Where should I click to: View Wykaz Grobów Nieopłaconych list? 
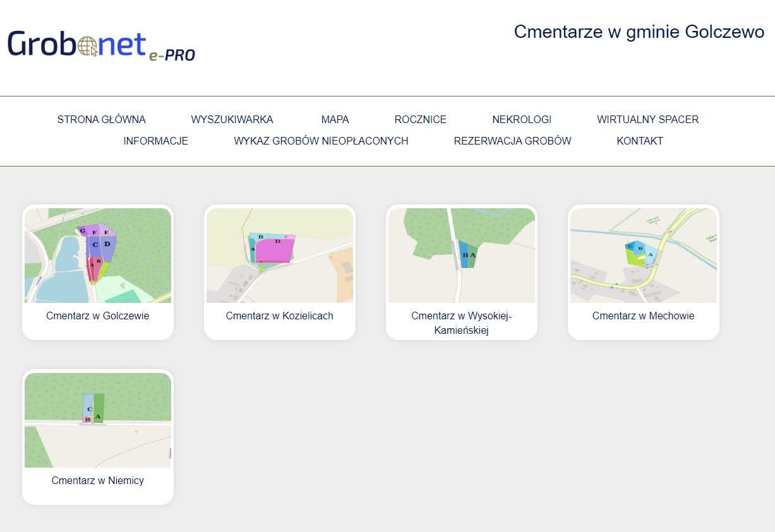click(321, 141)
